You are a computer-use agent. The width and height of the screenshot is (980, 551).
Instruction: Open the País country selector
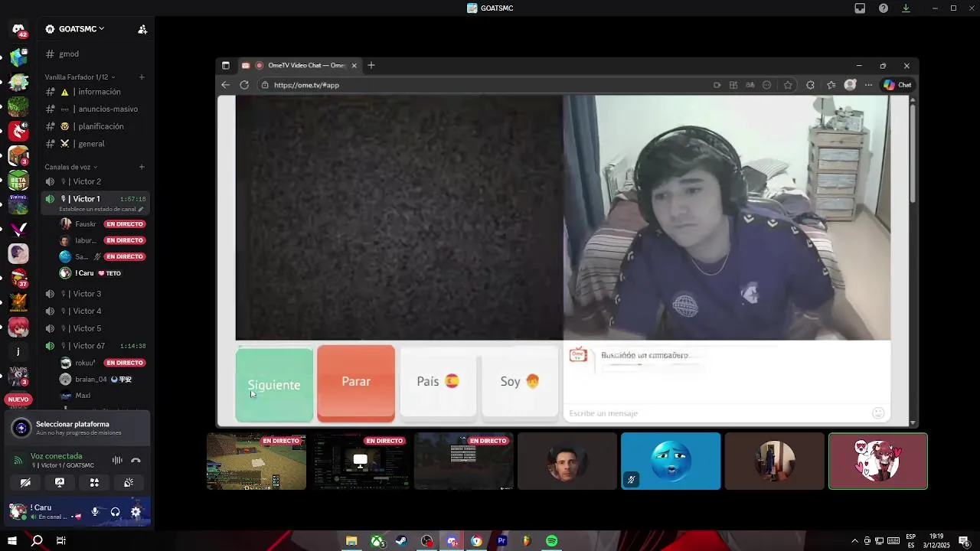[438, 381]
